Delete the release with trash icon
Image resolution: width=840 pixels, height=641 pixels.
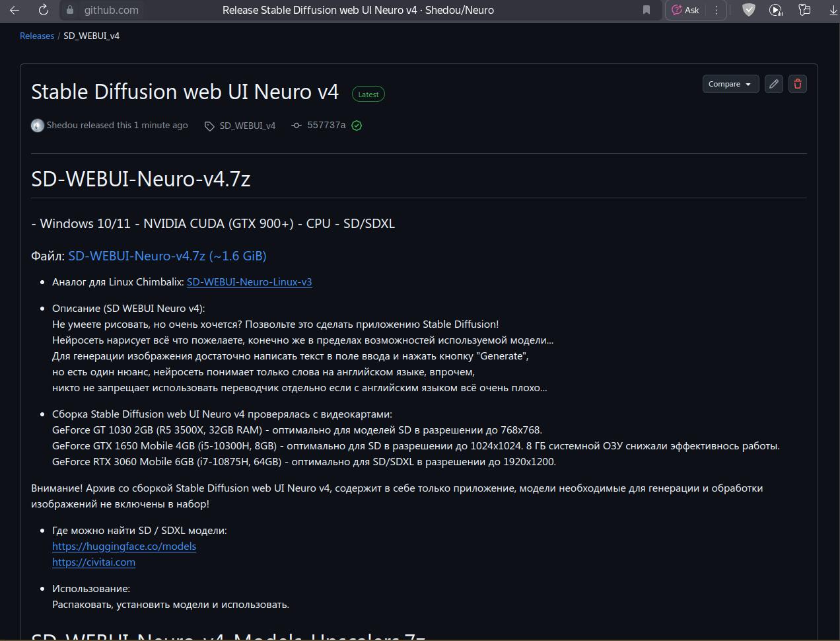798,84
